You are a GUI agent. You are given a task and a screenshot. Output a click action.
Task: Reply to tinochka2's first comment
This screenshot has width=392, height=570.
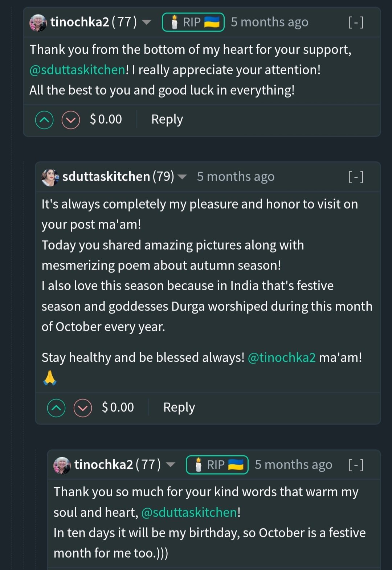(x=167, y=119)
